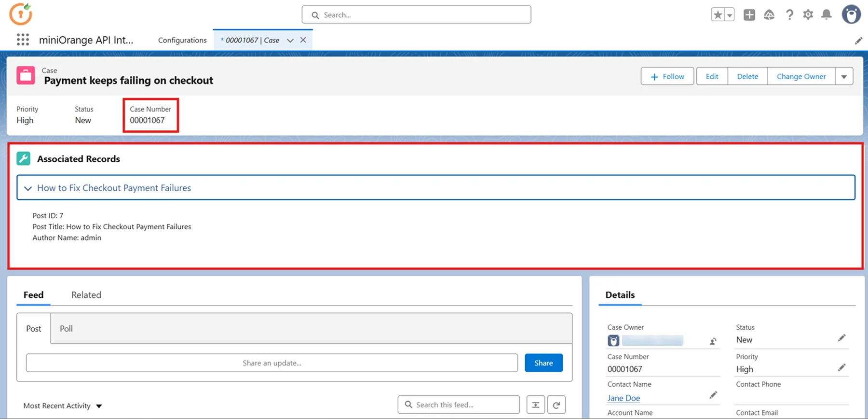Click the case title Payment keeps failing on checkout
The image size is (868, 419).
(x=129, y=81)
